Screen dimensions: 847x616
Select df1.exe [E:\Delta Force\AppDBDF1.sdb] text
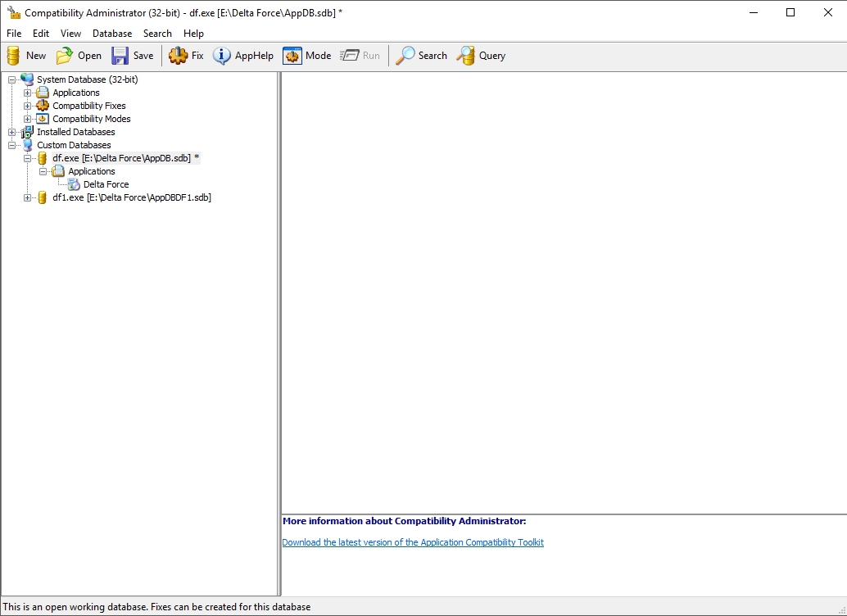pyautogui.click(x=132, y=197)
